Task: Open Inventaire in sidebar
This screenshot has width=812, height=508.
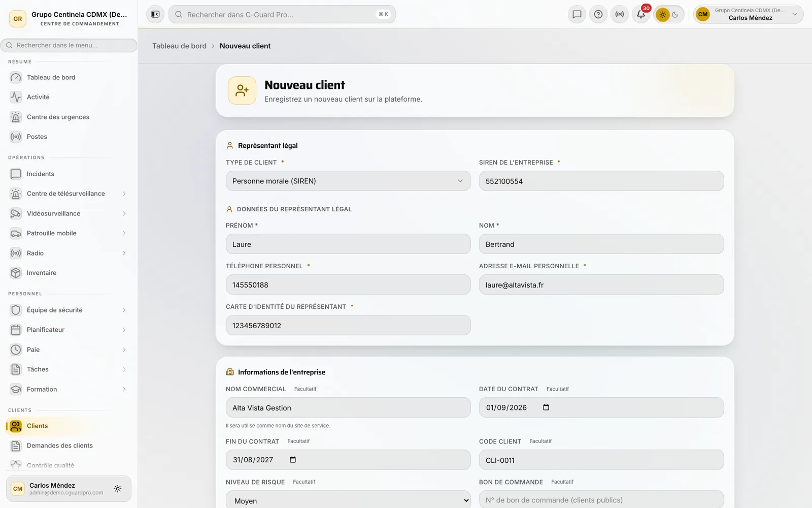Action: click(69, 273)
